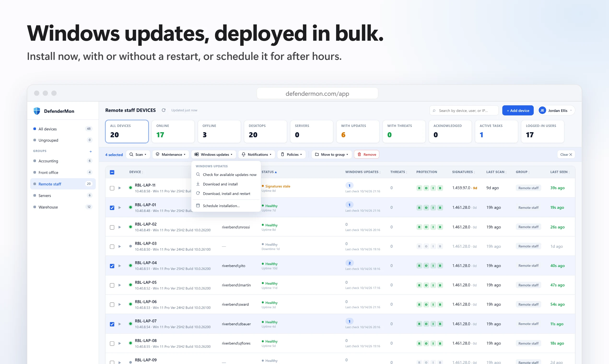Screen dimensions: 609x364
Task: Click the search magnifier icon in the search box
Action: [x=434, y=111]
